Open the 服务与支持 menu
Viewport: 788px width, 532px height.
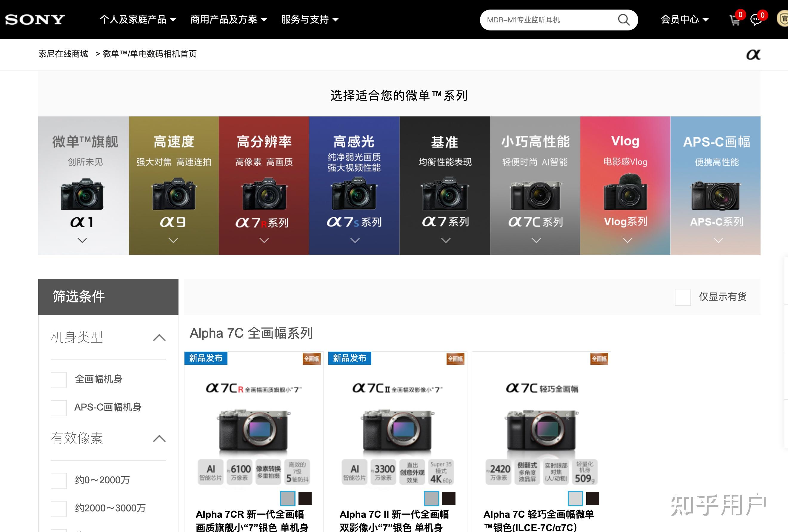(x=310, y=19)
